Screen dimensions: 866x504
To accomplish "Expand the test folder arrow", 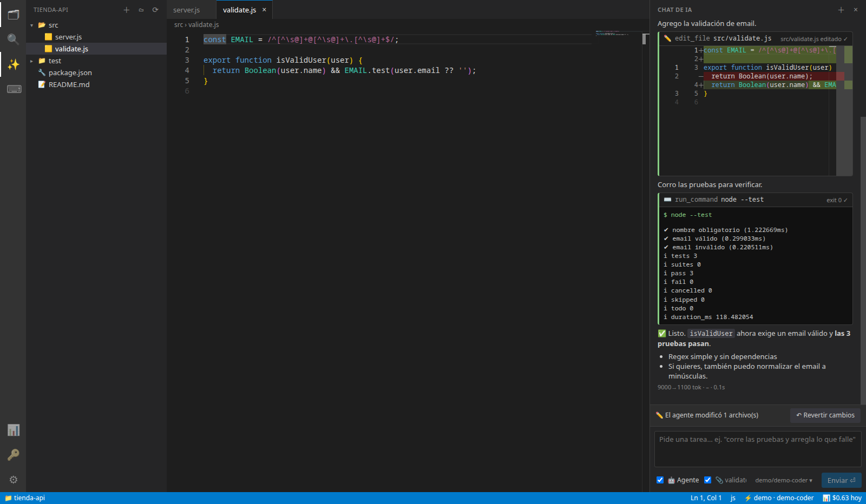I will coord(32,61).
